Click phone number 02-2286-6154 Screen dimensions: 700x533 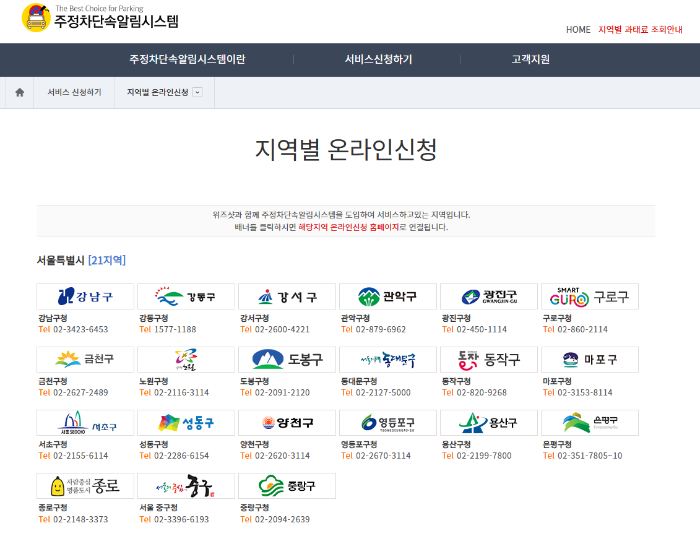tap(182, 456)
